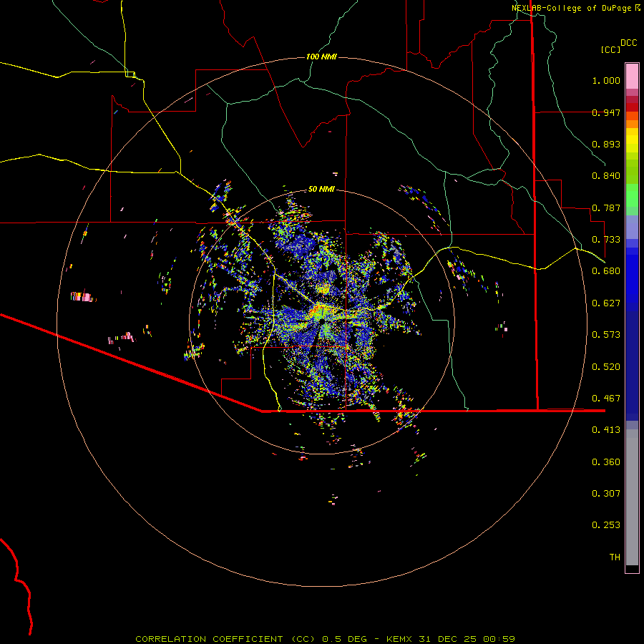Select the 1.000 scale value
Viewport: 644px width, 644px height.
(x=606, y=80)
